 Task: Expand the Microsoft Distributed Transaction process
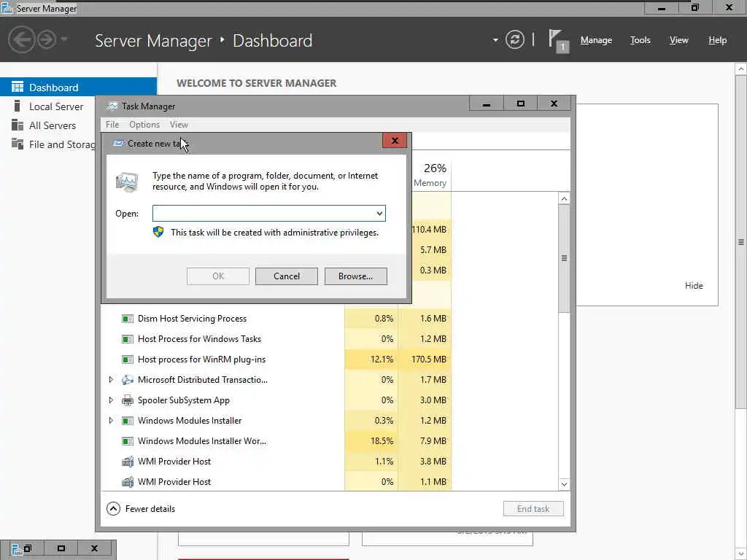pos(111,379)
